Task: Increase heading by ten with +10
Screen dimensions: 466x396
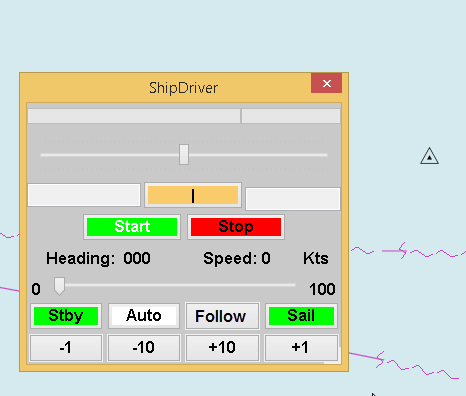Action: [222, 348]
